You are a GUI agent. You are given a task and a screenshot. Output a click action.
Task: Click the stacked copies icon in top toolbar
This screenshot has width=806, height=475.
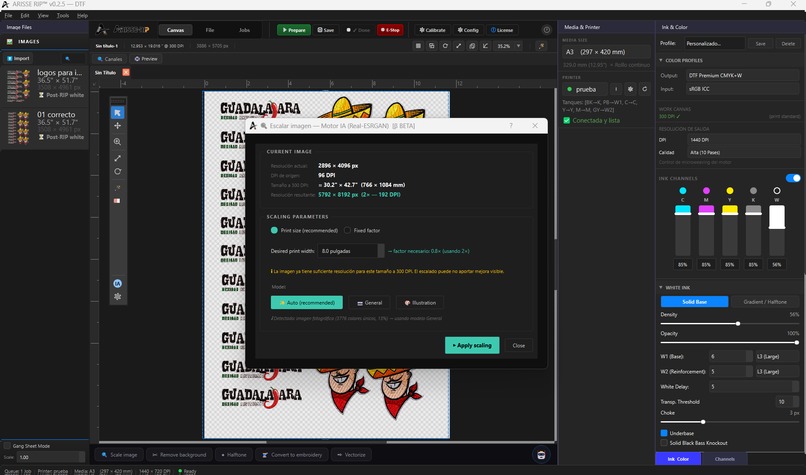472,46
